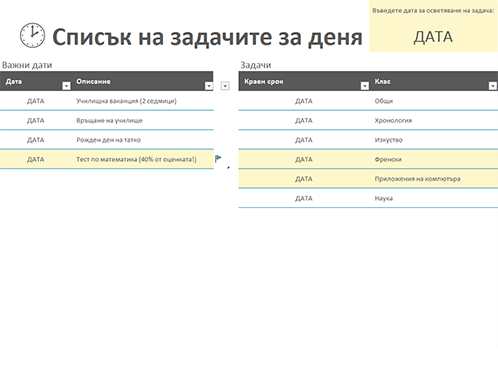Viewport: 498px width, 382px height.
Task: Click the ДАТА cell in Училищна ваканция row
Action: [x=36, y=101]
